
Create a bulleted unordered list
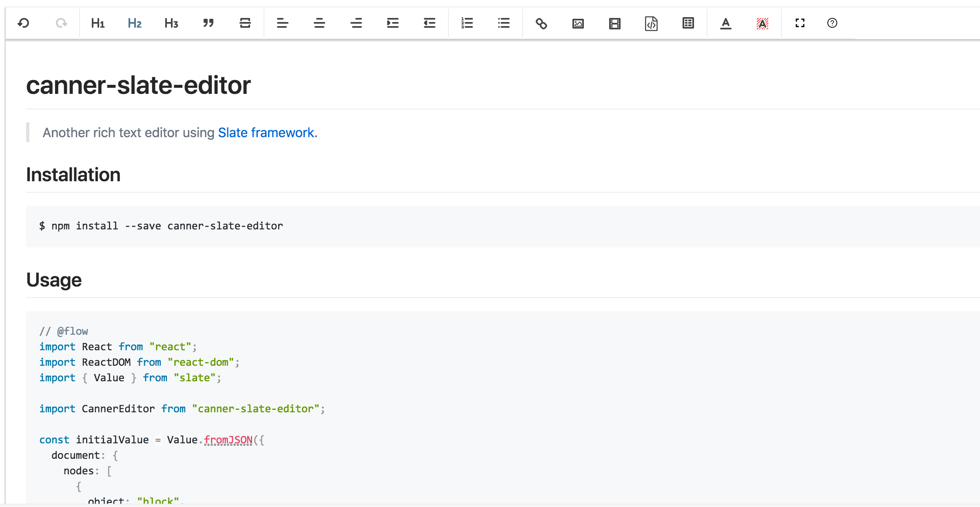click(504, 23)
